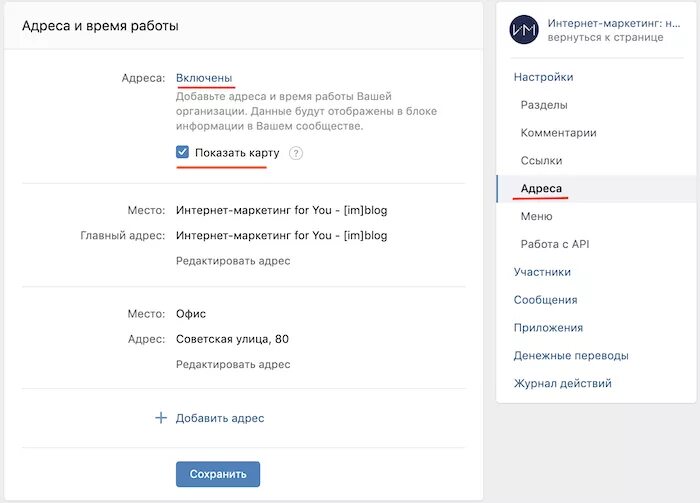Click the help question mark icon
Viewport: 700px width, 503px height.
pos(296,153)
